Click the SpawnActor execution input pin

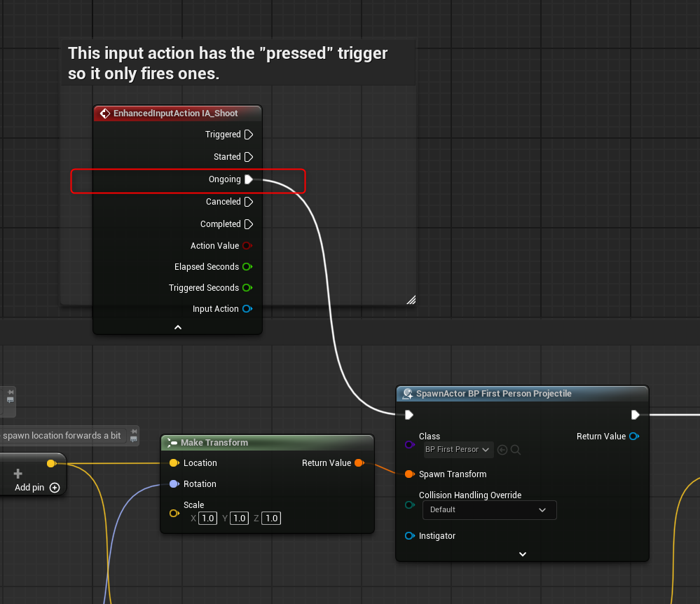coord(409,416)
